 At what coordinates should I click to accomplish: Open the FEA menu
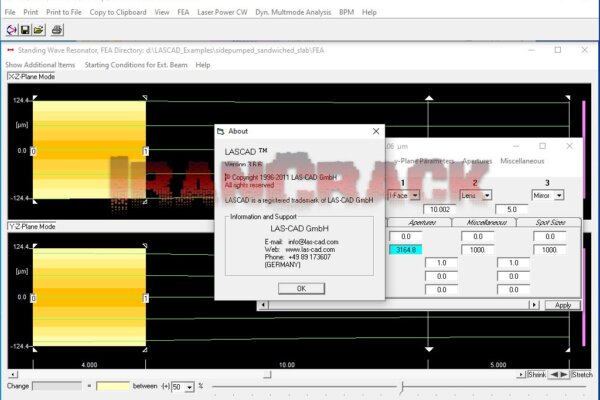click(183, 12)
